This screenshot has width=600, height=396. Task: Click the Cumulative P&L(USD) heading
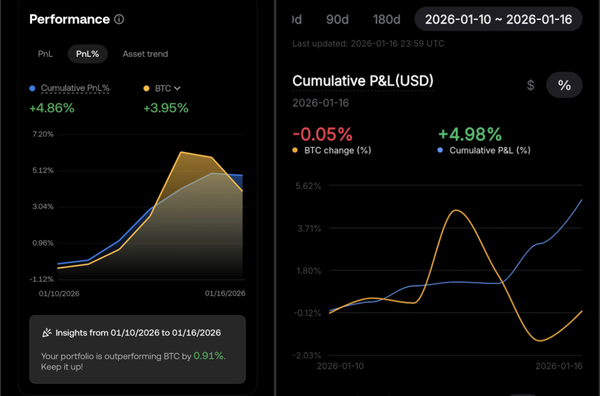(363, 81)
